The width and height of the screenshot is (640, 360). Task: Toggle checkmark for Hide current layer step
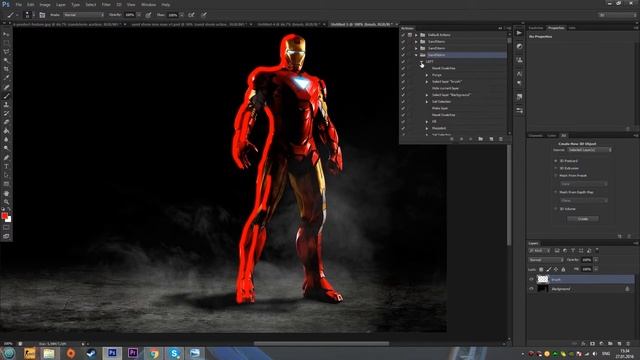[x=403, y=88]
